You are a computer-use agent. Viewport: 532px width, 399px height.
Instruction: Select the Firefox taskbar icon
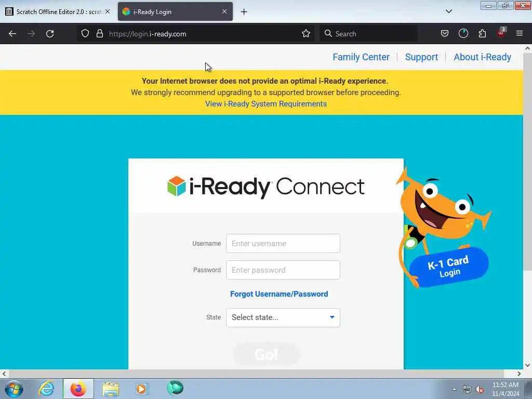point(78,389)
